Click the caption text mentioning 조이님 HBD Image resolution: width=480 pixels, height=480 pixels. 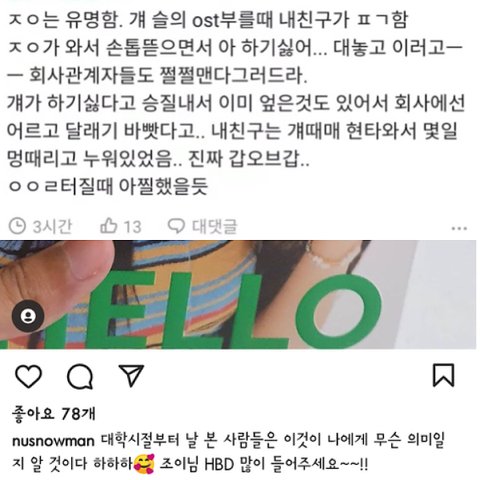263,464
